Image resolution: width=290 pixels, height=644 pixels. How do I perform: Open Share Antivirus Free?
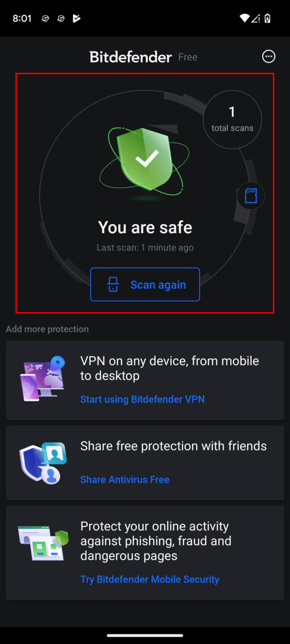point(124,479)
